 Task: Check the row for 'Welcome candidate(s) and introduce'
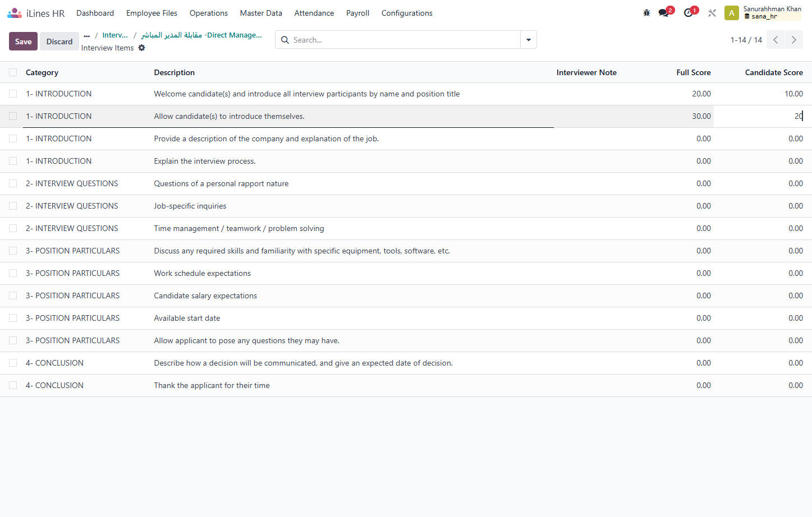[13, 94]
